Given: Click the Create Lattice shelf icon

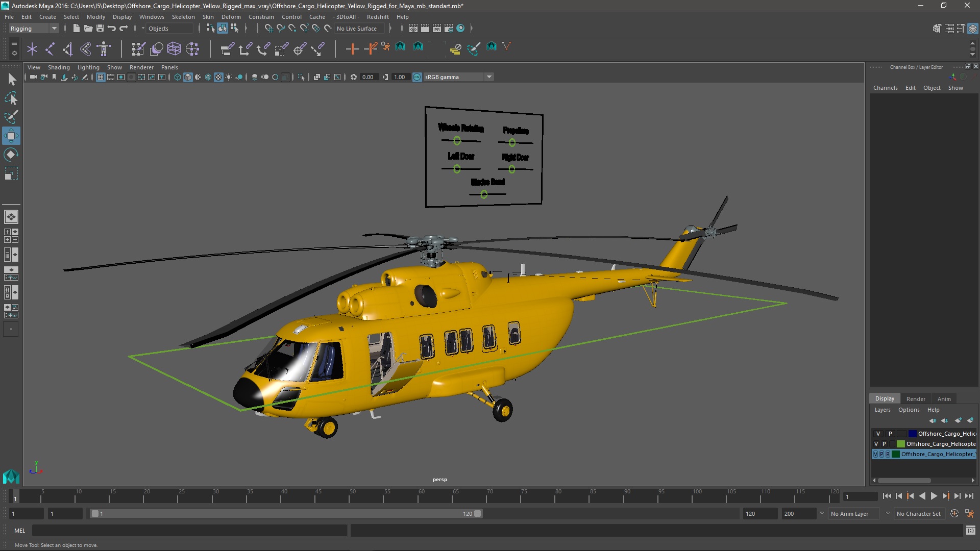Looking at the screenshot, I should (174, 49).
